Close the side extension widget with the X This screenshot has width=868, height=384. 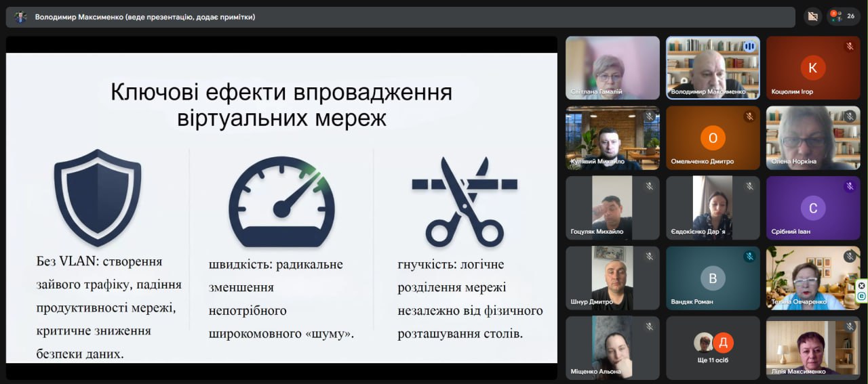click(x=862, y=286)
